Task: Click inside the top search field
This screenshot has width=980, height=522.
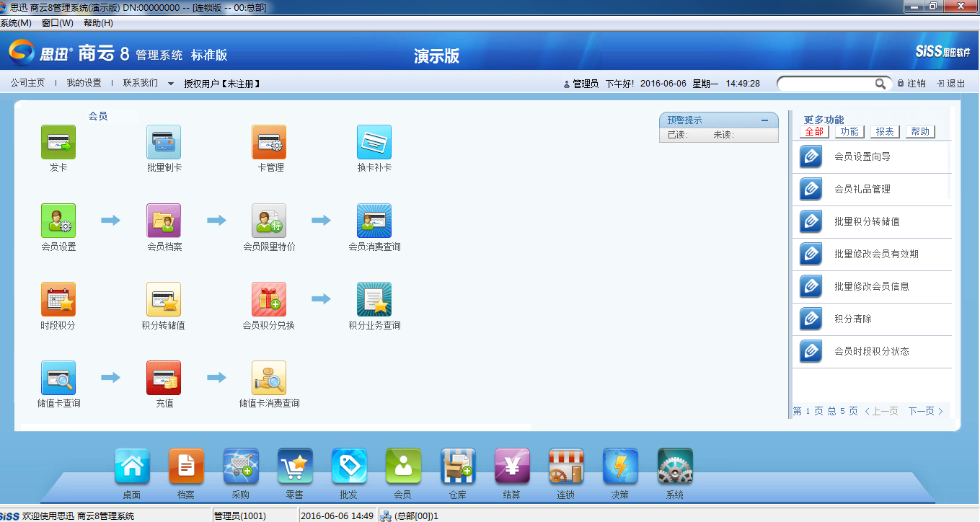Action: click(x=827, y=84)
